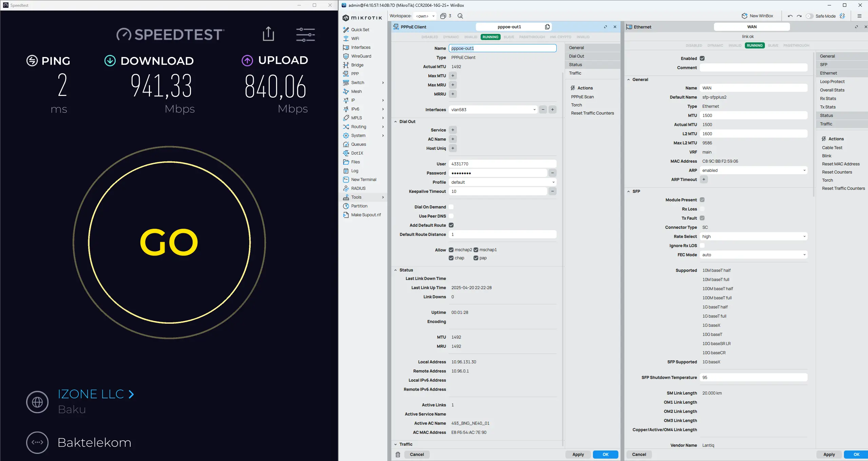Click Make Supout.rif item
The width and height of the screenshot is (868, 461).
[x=366, y=215]
